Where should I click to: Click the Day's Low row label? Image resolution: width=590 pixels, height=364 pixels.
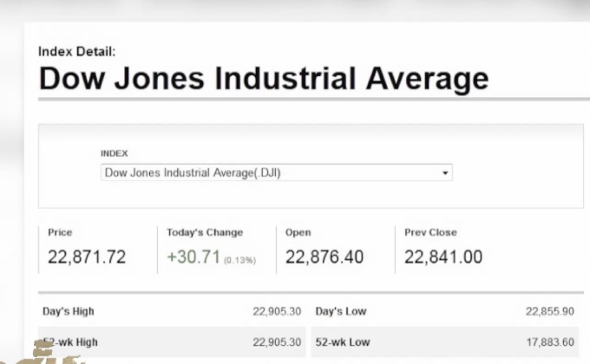tap(340, 311)
